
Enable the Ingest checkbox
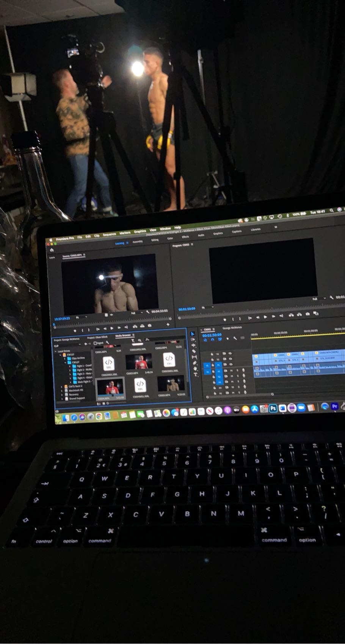96,343
